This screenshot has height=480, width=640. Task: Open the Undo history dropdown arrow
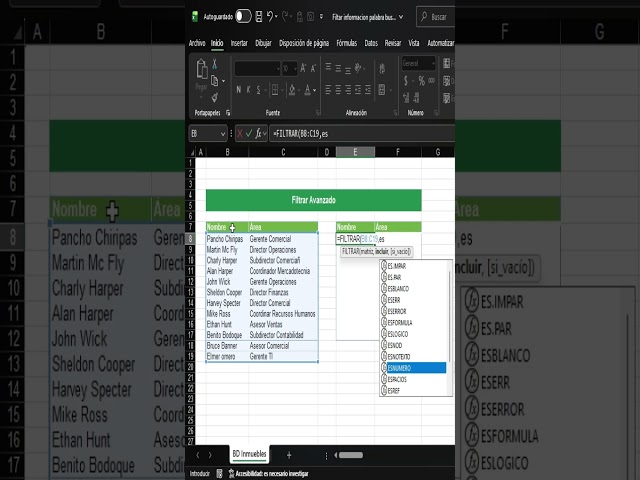276,16
